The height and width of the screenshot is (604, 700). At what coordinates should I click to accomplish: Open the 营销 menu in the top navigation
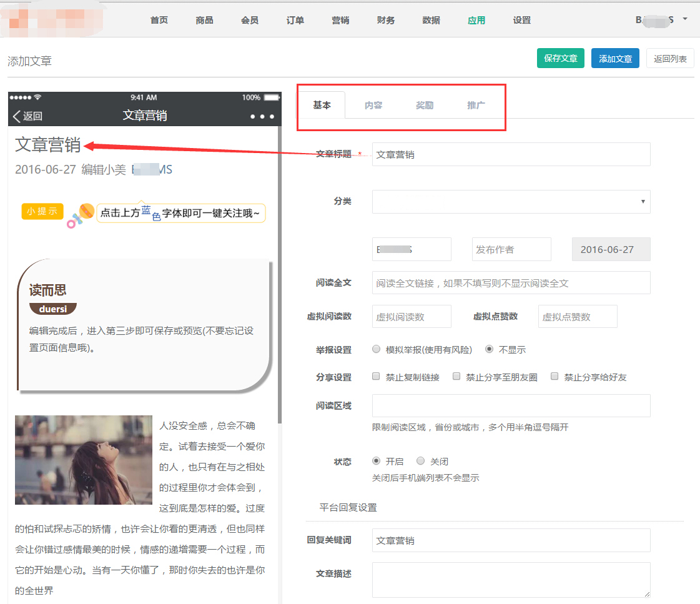[340, 20]
